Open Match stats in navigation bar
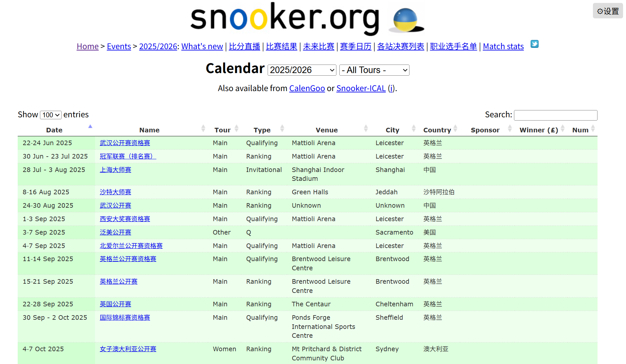The image size is (626, 364). [x=503, y=47]
